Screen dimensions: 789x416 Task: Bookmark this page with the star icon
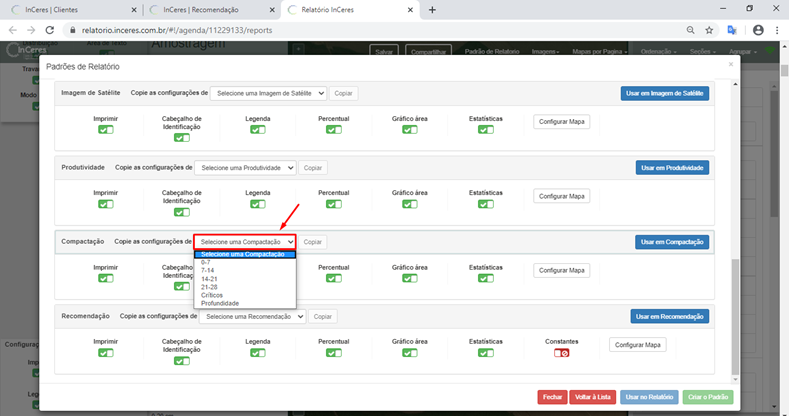point(709,30)
